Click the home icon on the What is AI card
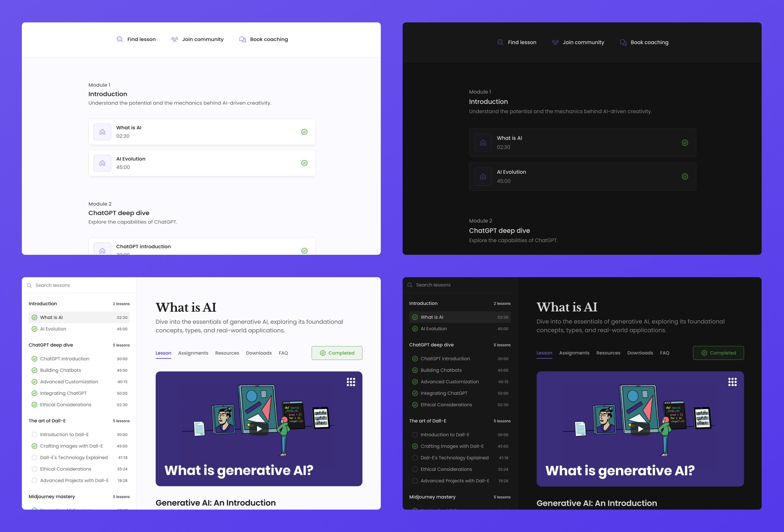 tap(102, 132)
